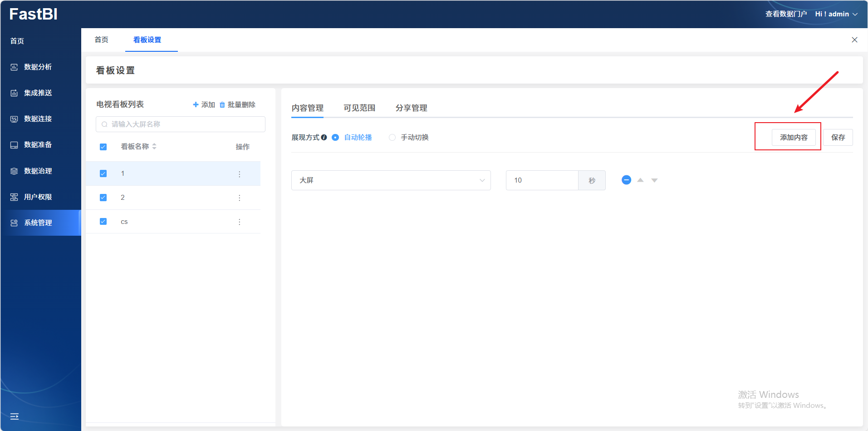Viewport: 868px width, 431px height.
Task: Move content up with up arrow
Action: 640,180
